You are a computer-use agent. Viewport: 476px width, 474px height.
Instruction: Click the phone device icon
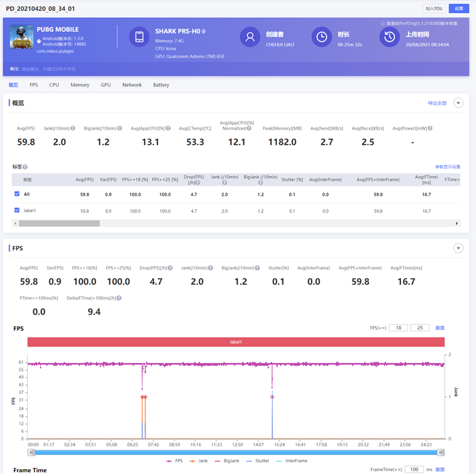(139, 37)
